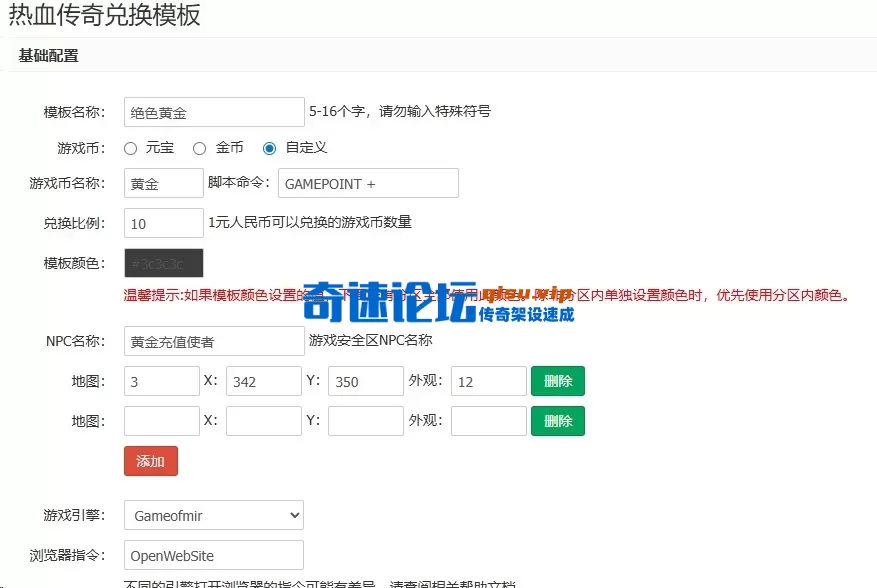Select the 自定义 radio button

pyautogui.click(x=269, y=148)
